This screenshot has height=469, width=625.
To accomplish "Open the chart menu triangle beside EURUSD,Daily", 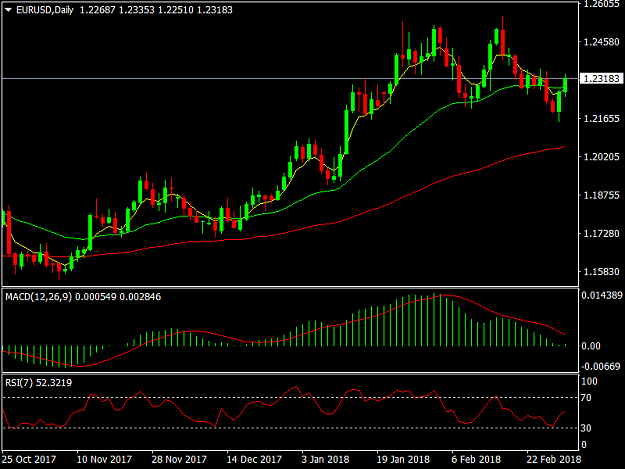I will (x=8, y=10).
